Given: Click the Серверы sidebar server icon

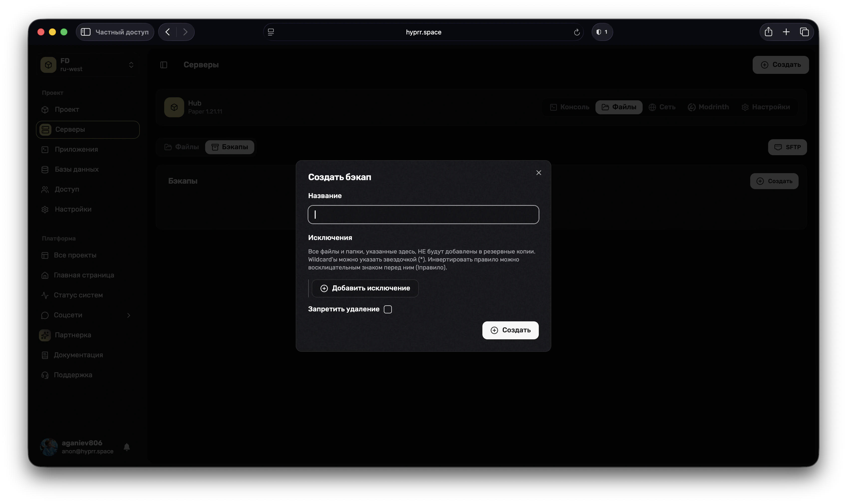Looking at the screenshot, I should point(45,129).
